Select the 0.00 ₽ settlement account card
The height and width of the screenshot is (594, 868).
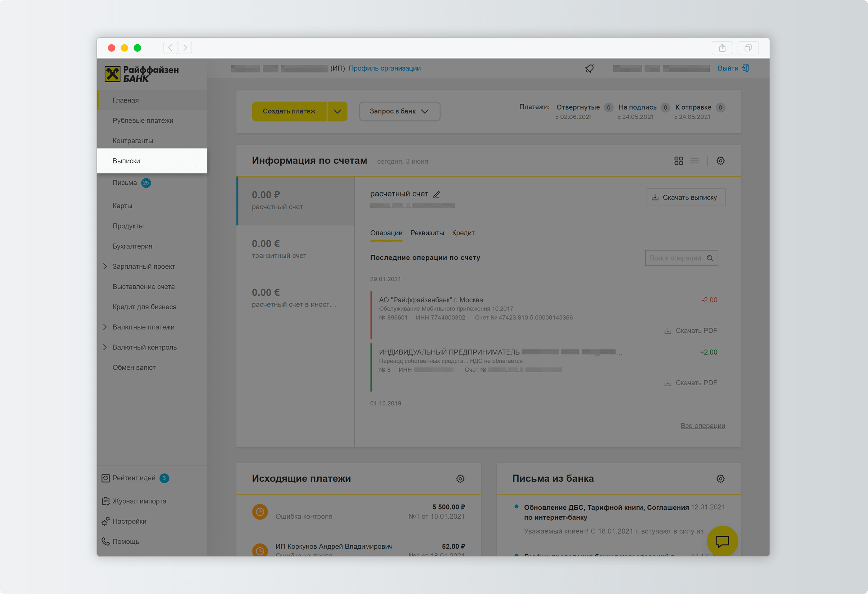coord(295,201)
